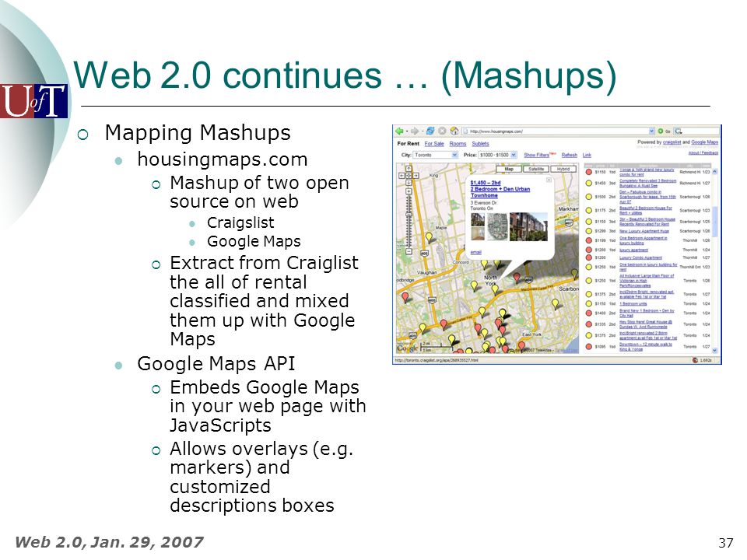Open the address bar history dropdown
This screenshot has width=747, height=560.
(x=652, y=131)
